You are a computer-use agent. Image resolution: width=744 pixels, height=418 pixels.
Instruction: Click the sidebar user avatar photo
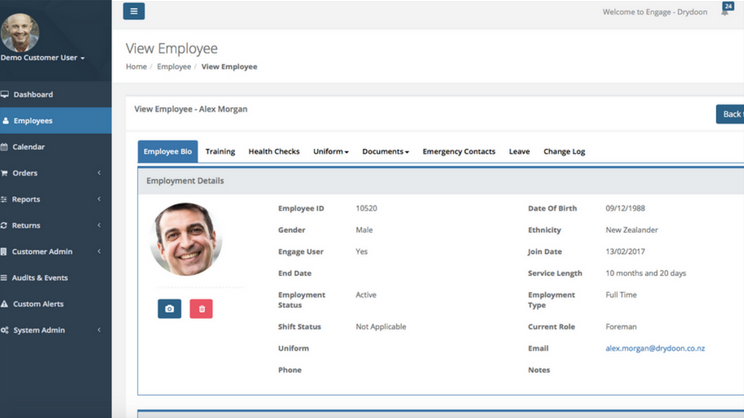click(x=19, y=32)
